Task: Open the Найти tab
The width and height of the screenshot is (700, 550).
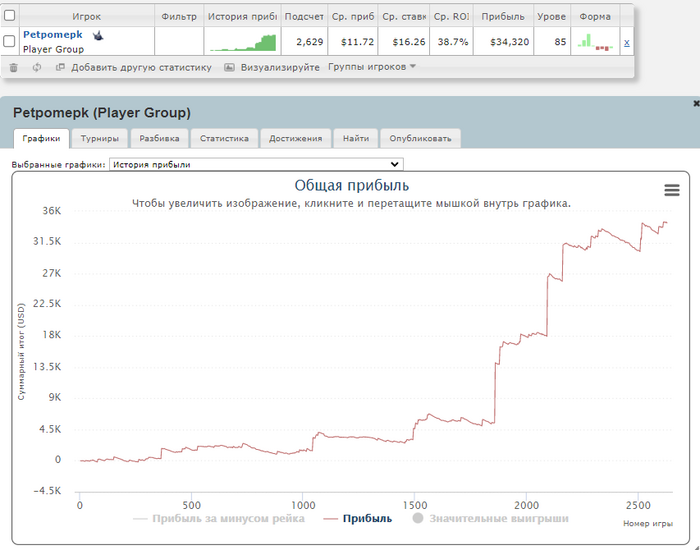Action: click(356, 138)
